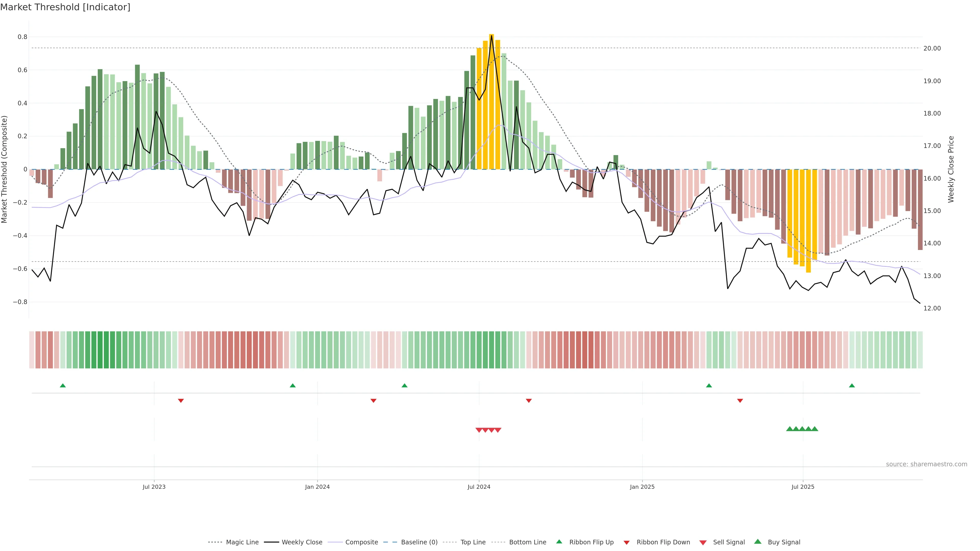Toggle the Baseline (0) legend entry
The height and width of the screenshot is (551, 980).
pyautogui.click(x=419, y=542)
